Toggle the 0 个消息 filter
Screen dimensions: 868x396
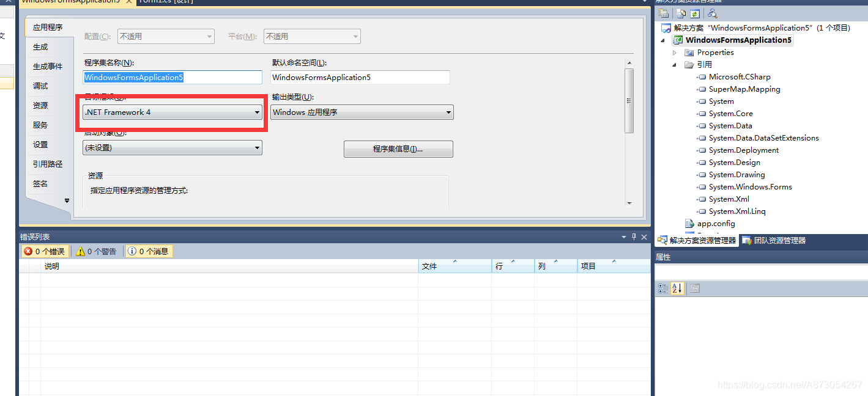(148, 251)
